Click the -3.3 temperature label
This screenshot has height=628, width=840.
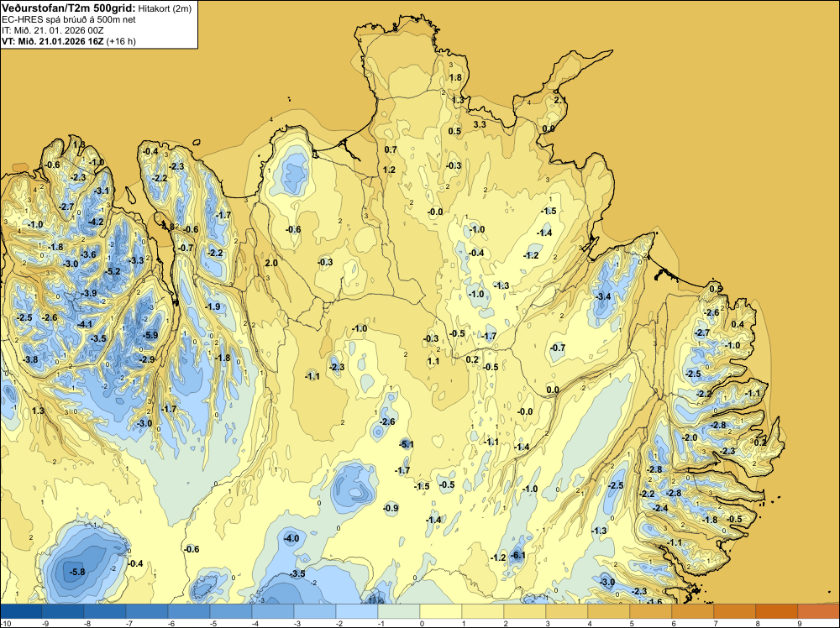tap(137, 260)
